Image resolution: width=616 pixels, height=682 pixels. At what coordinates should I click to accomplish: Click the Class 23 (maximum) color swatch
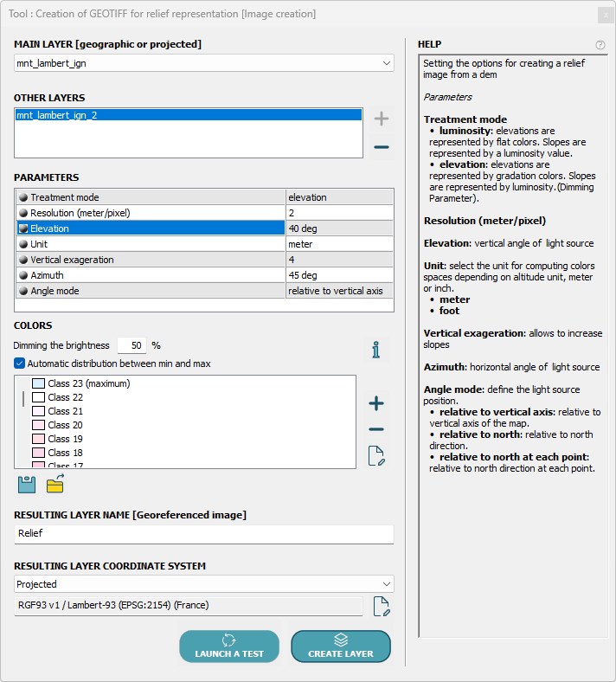38,383
